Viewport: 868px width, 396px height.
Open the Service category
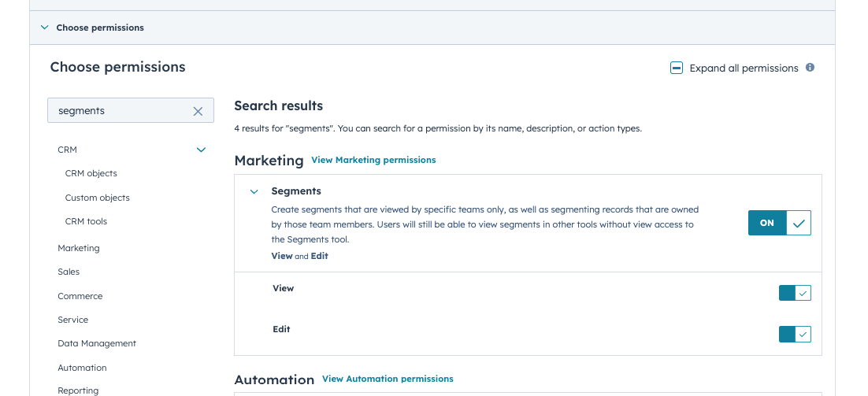point(72,320)
